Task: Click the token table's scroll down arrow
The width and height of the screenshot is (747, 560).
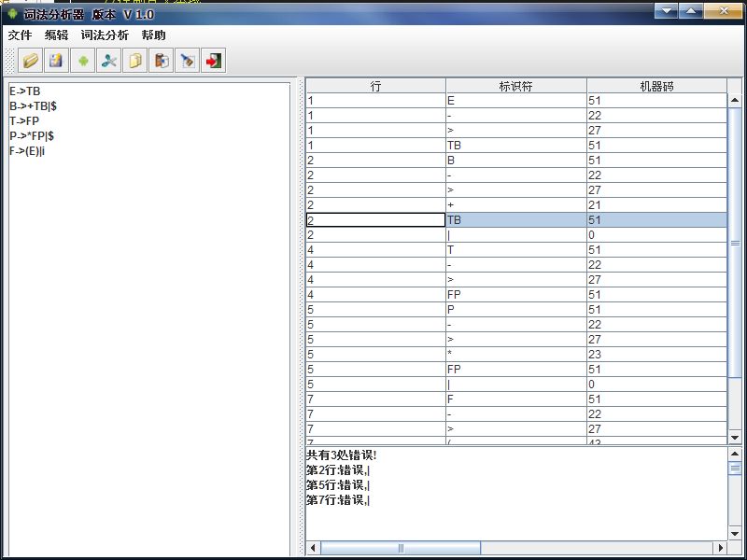Action: 735,437
